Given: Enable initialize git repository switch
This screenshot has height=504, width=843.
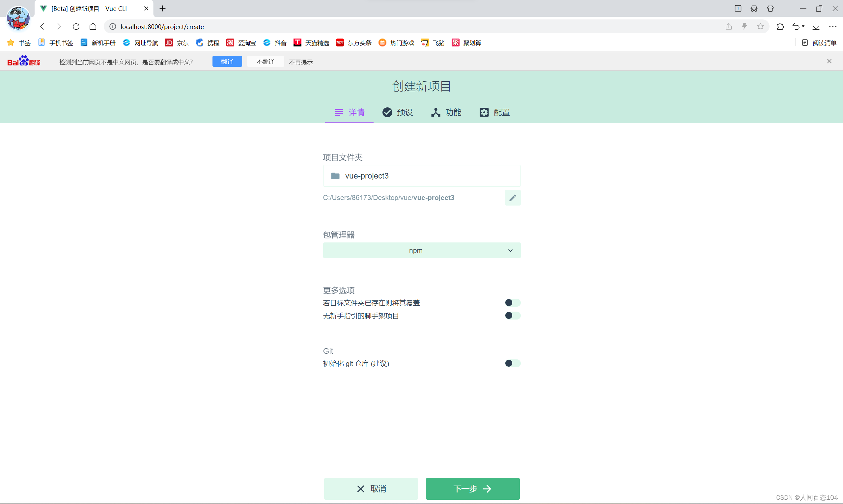Looking at the screenshot, I should tap(512, 363).
